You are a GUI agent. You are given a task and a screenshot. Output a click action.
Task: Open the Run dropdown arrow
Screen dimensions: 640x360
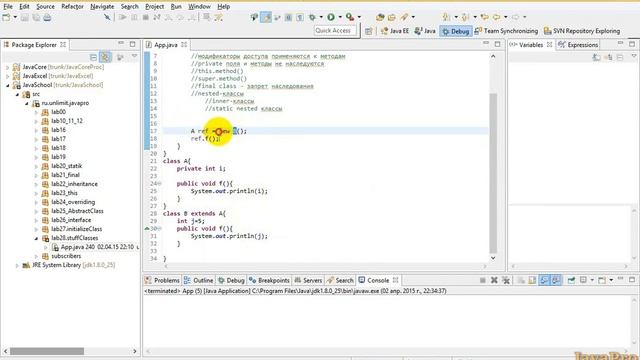coord(340,17)
